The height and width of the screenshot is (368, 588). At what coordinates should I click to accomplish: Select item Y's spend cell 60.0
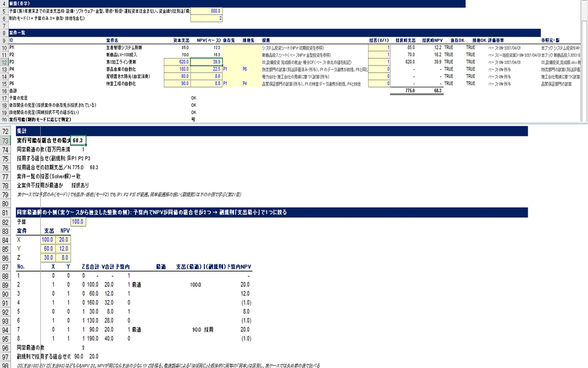click(x=49, y=248)
